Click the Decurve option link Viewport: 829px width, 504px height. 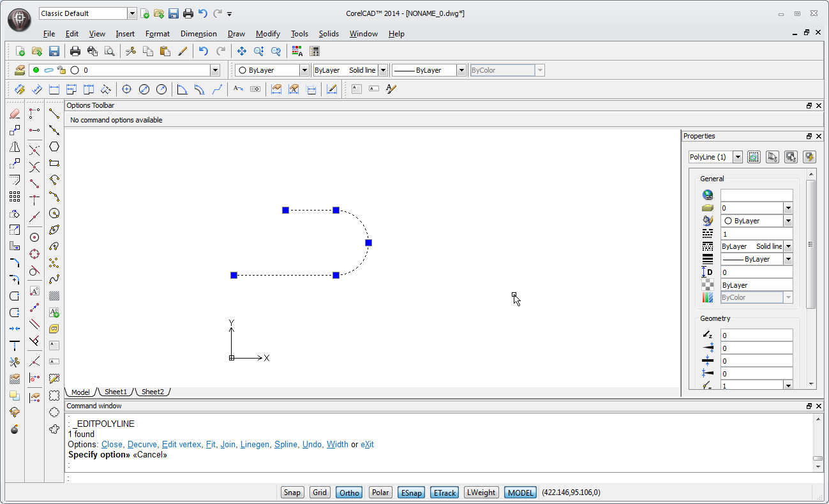click(x=142, y=445)
